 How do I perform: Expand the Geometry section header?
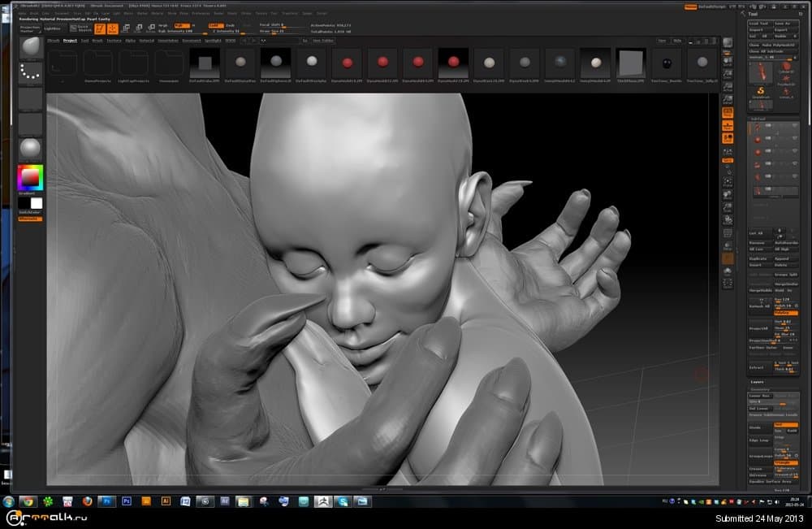(x=760, y=389)
